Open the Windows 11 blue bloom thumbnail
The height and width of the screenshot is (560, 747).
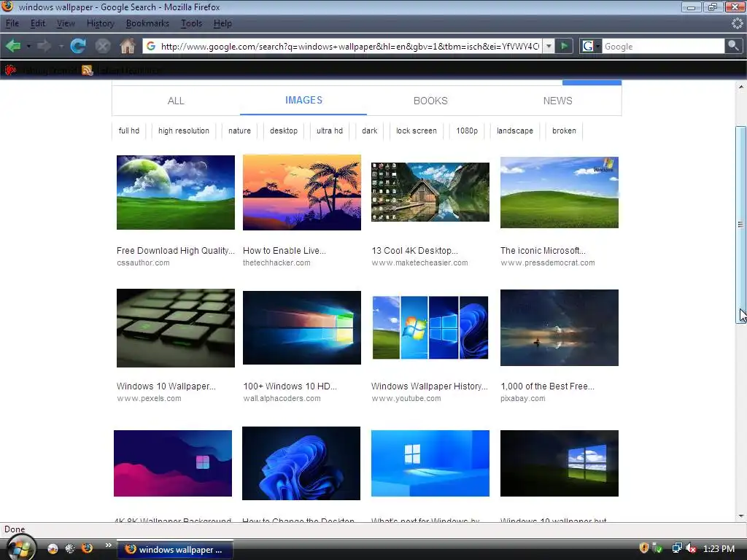click(x=301, y=463)
